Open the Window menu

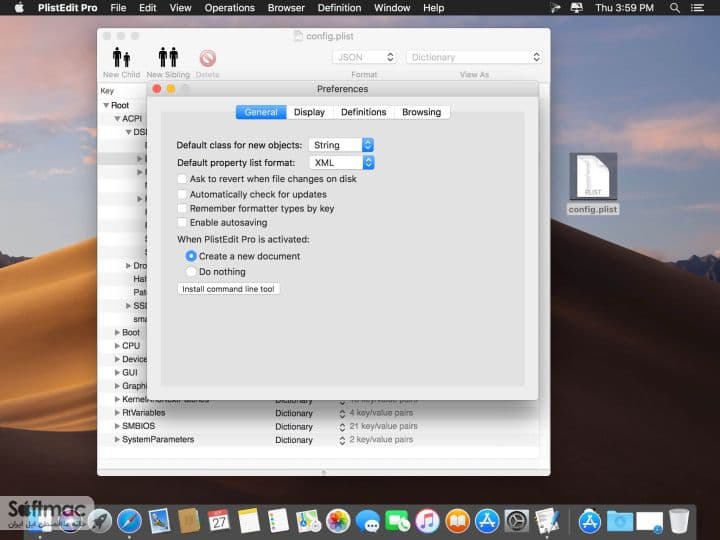392,8
